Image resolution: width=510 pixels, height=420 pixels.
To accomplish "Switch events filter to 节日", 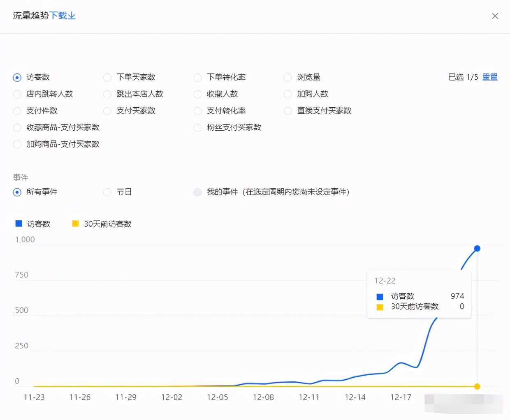I will (107, 192).
